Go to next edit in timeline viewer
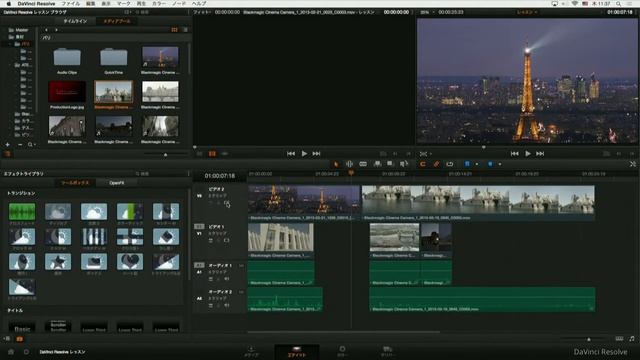The image size is (640, 360). pyautogui.click(x=540, y=153)
